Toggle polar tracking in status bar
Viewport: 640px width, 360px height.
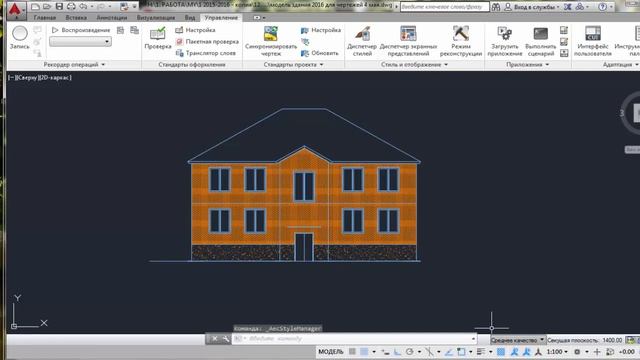[409, 351]
